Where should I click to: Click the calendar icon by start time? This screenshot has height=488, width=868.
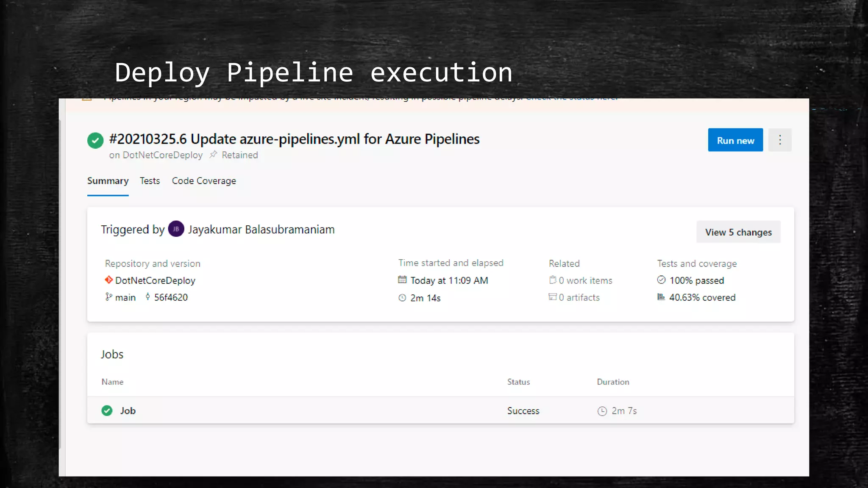(x=402, y=280)
